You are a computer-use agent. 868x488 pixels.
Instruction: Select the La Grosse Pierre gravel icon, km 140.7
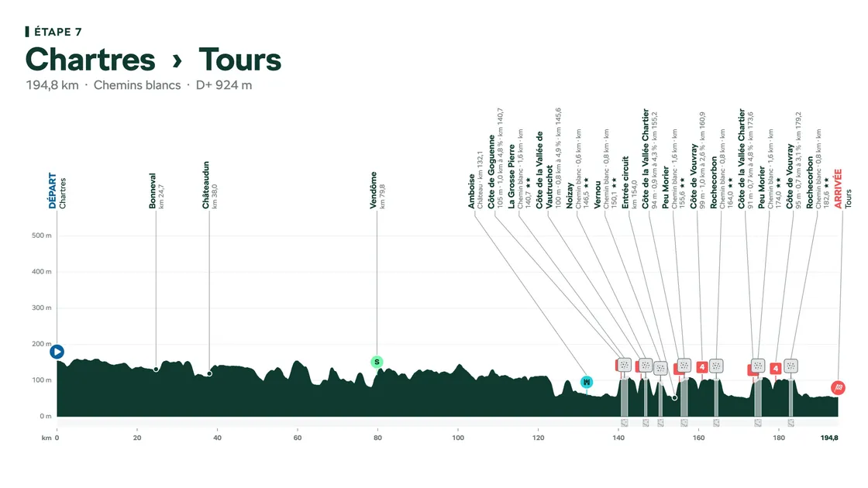[x=625, y=365]
